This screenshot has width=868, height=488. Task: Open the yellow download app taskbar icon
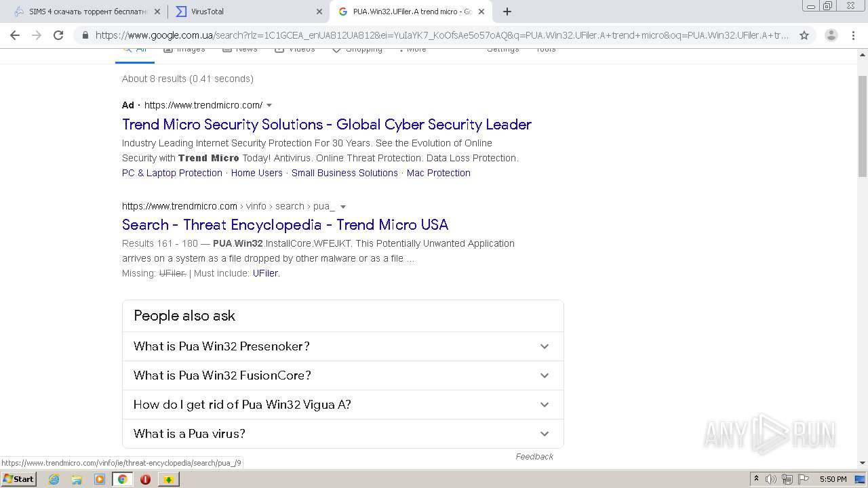169,479
